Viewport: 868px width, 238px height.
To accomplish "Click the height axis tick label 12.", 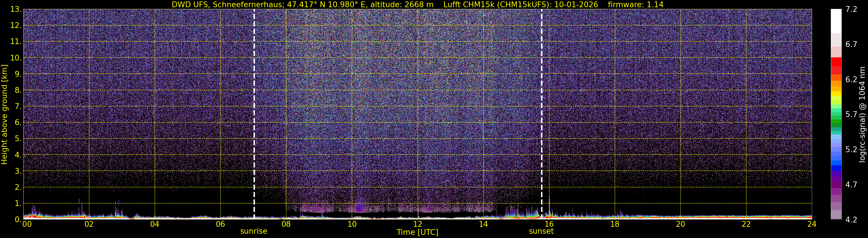I will (x=16, y=26).
